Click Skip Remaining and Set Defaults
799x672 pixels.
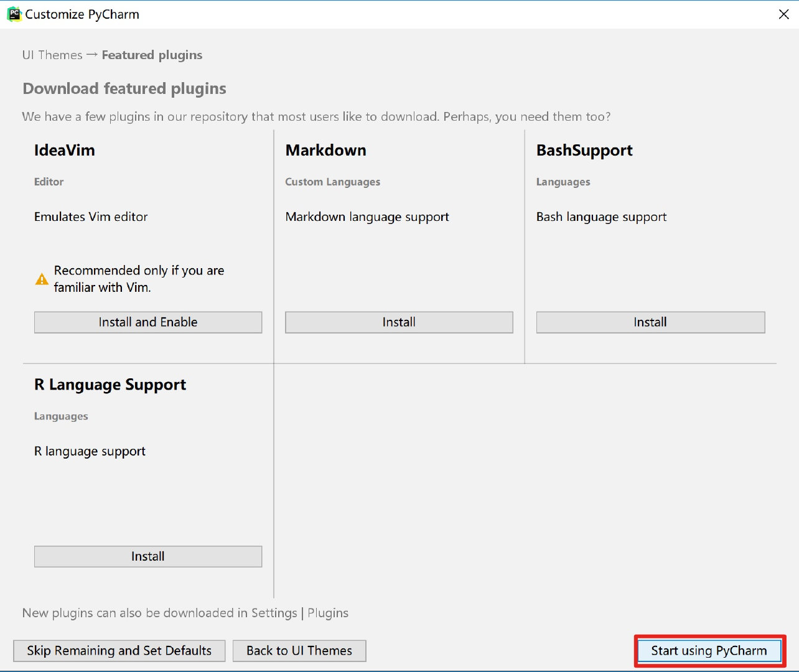click(x=119, y=651)
